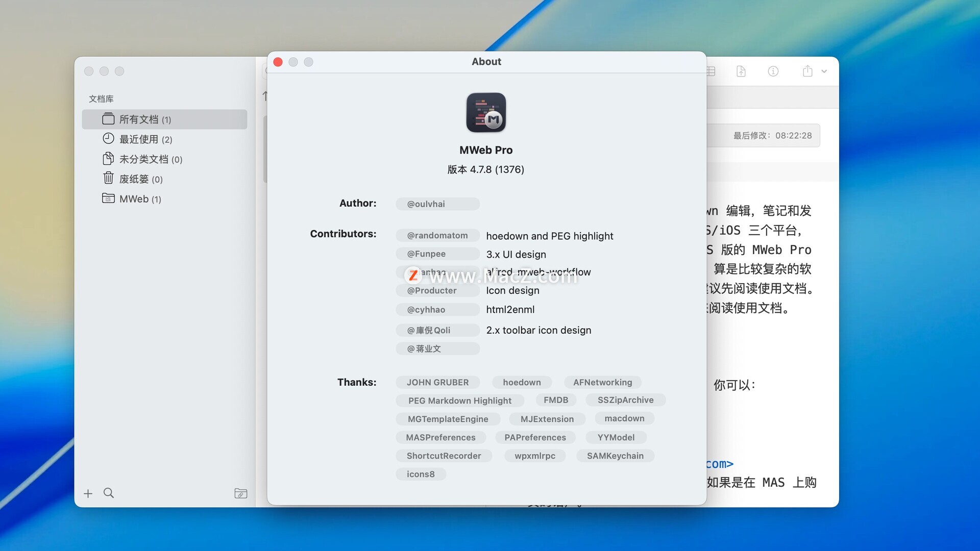Click the table view toolbar icon
The height and width of the screenshot is (551, 980).
point(711,71)
